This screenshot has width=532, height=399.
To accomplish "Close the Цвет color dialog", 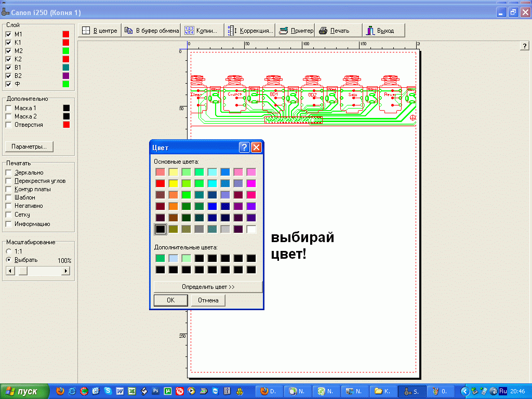I will click(x=256, y=147).
